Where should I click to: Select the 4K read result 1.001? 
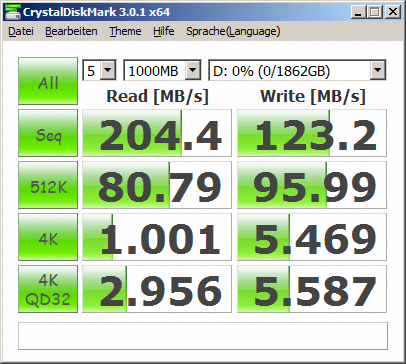coord(157,237)
